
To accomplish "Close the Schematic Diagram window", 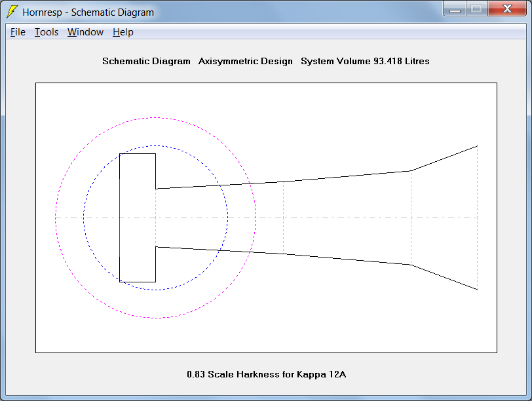I will (507, 9).
